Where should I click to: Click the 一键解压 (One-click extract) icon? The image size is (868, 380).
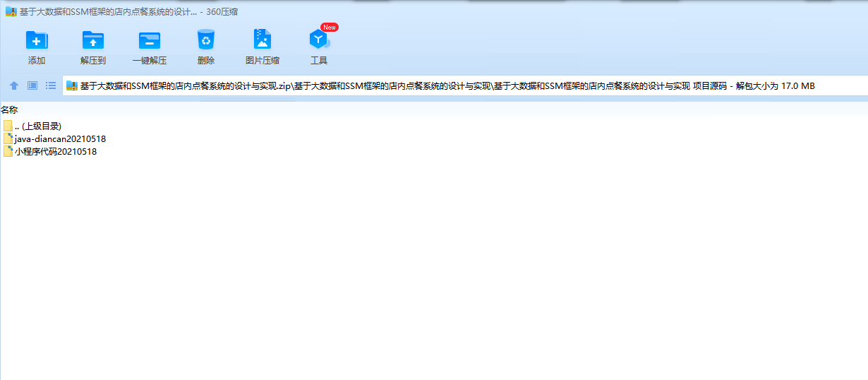150,40
